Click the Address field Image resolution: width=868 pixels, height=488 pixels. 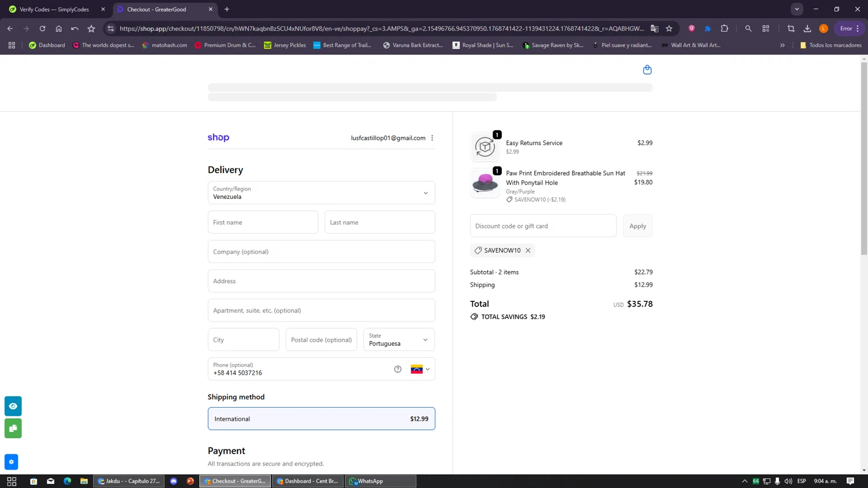pyautogui.click(x=321, y=281)
